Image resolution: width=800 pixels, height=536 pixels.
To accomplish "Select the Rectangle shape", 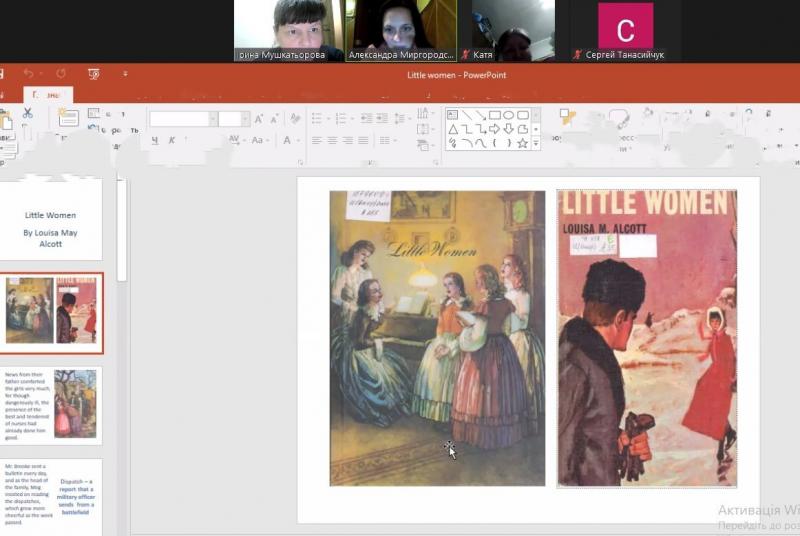I will (x=494, y=115).
